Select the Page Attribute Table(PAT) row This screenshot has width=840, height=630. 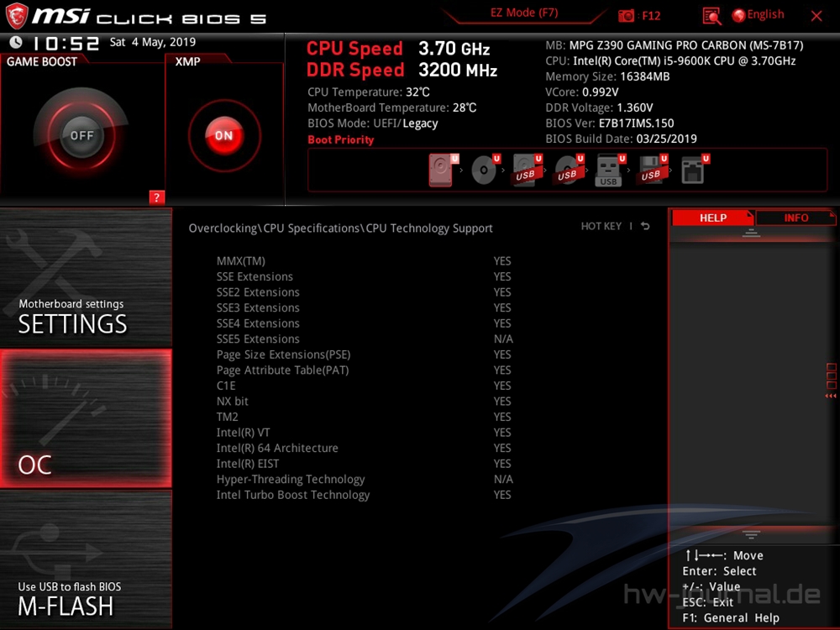365,370
